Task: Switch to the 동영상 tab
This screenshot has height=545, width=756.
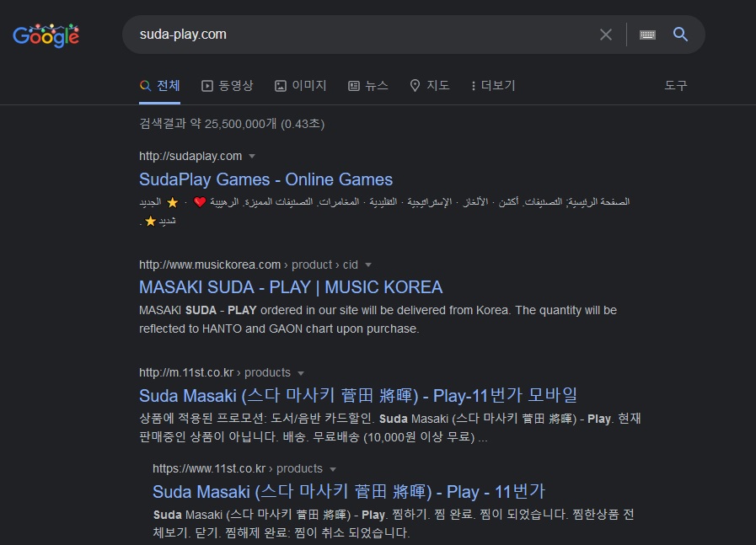Action: [x=227, y=86]
